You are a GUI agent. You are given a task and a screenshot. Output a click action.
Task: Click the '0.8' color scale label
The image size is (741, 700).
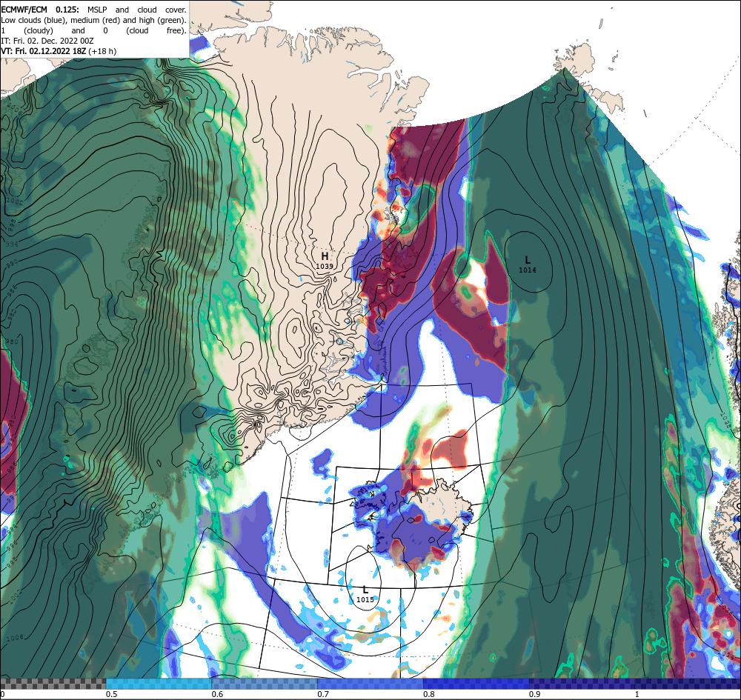(x=429, y=694)
